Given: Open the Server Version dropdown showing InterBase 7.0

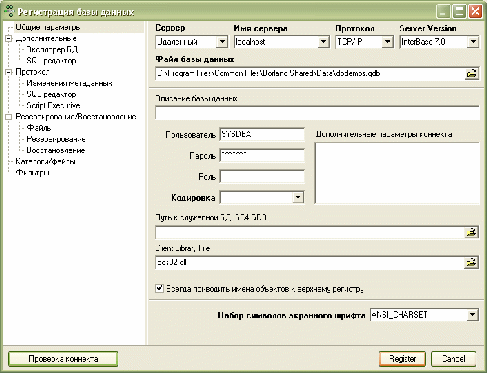Looking at the screenshot, I should [x=473, y=42].
